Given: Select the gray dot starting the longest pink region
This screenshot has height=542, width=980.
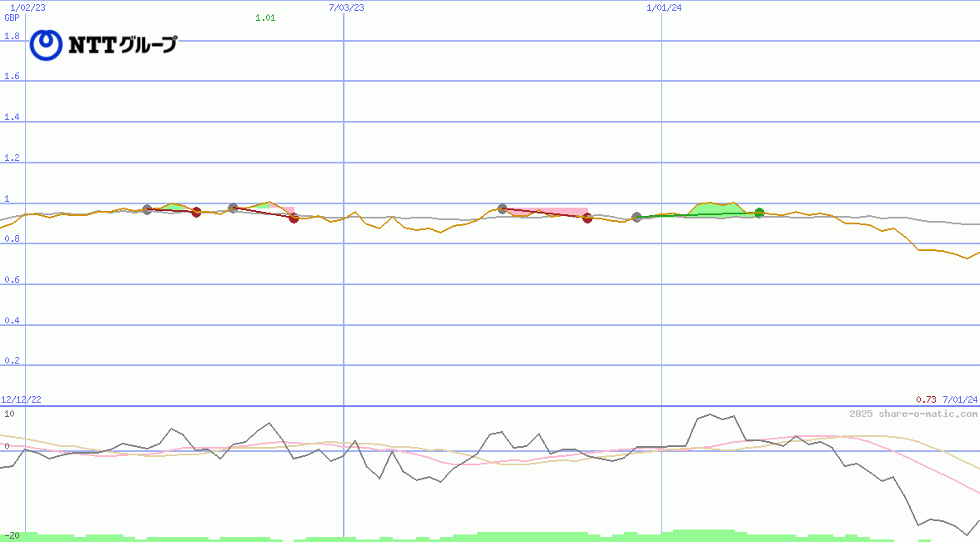Looking at the screenshot, I should pyautogui.click(x=502, y=208).
